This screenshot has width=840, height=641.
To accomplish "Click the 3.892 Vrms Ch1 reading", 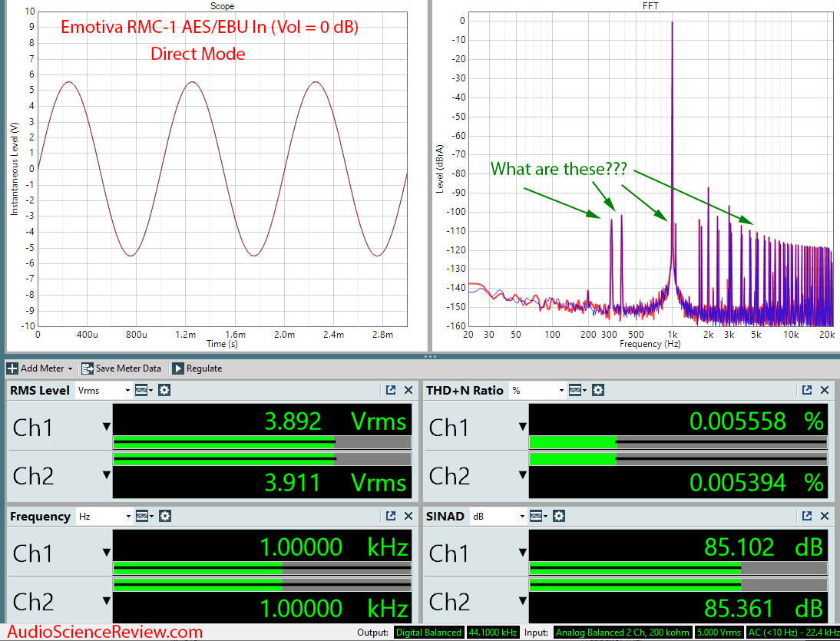I will [x=336, y=421].
